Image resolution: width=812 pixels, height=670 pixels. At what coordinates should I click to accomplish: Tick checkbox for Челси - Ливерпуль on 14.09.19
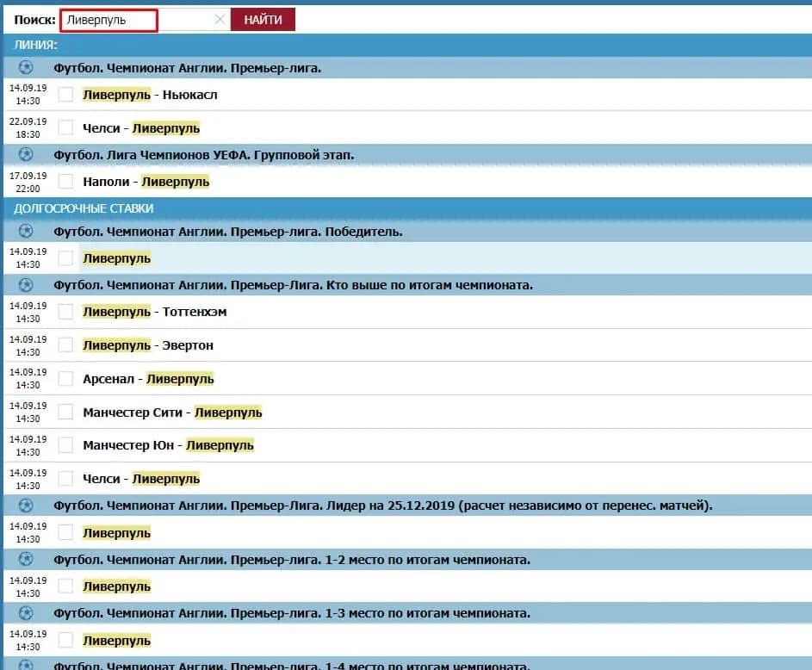tap(65, 479)
